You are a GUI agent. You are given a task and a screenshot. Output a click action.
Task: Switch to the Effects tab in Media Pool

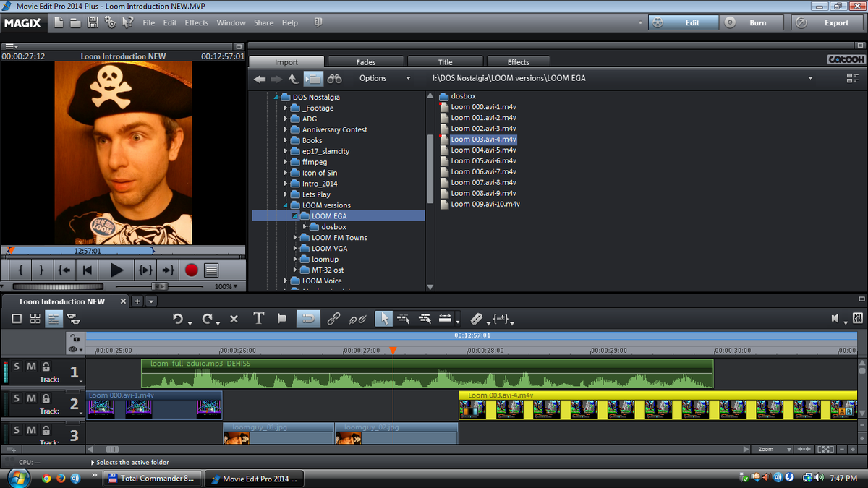pos(518,62)
